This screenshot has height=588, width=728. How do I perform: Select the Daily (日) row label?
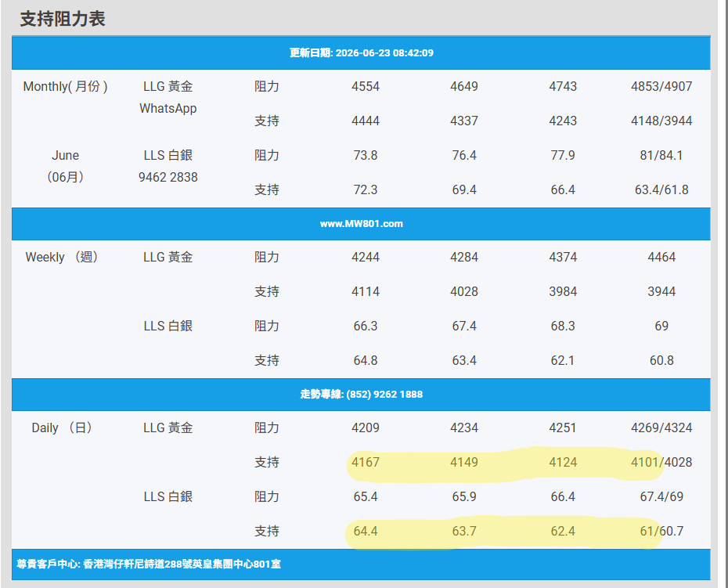tap(62, 427)
